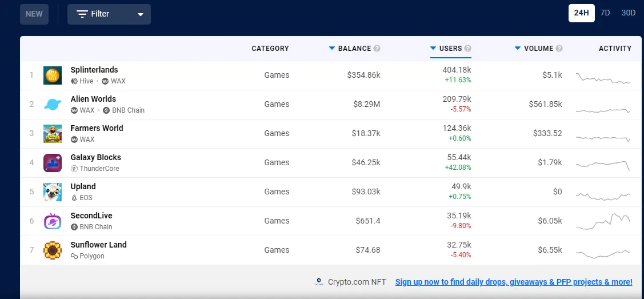The width and height of the screenshot is (644, 299).
Task: Click the $354.86k balance value
Action: click(x=364, y=75)
